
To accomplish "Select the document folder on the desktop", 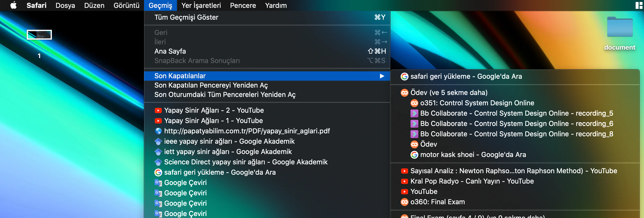I will coord(620,27).
